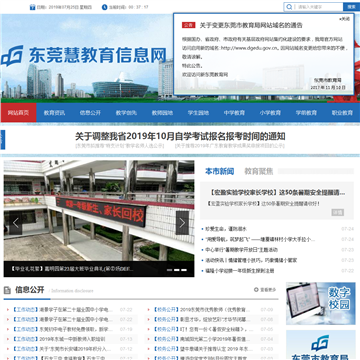
Task: Select the first carousel indicator dash
Action: coord(169,270)
